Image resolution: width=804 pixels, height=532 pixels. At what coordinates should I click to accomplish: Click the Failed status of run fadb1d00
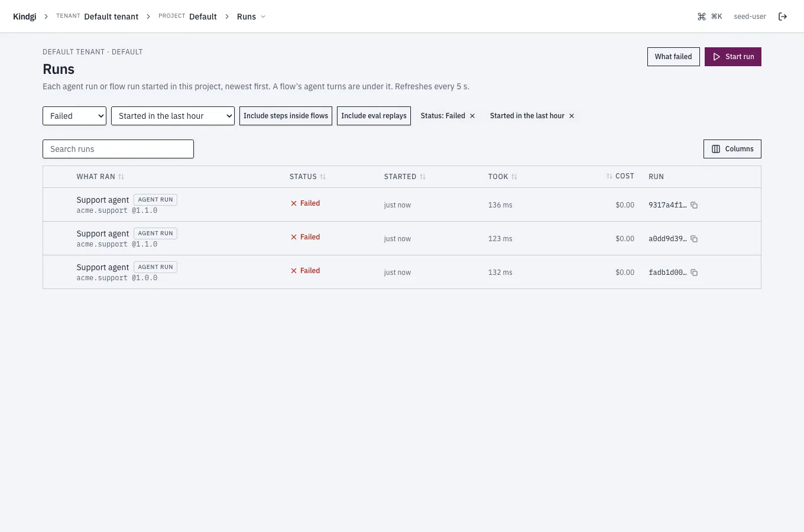click(x=305, y=271)
